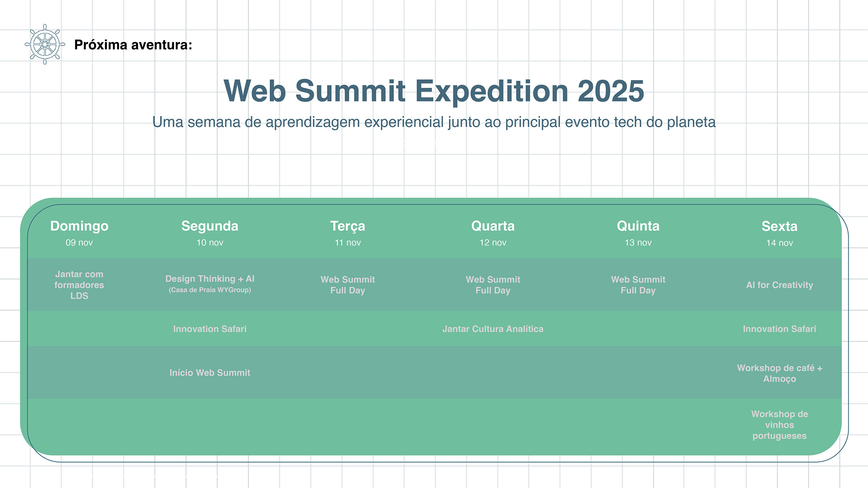Click 'Workshop de vinhos portugueses' entry

coord(779,425)
